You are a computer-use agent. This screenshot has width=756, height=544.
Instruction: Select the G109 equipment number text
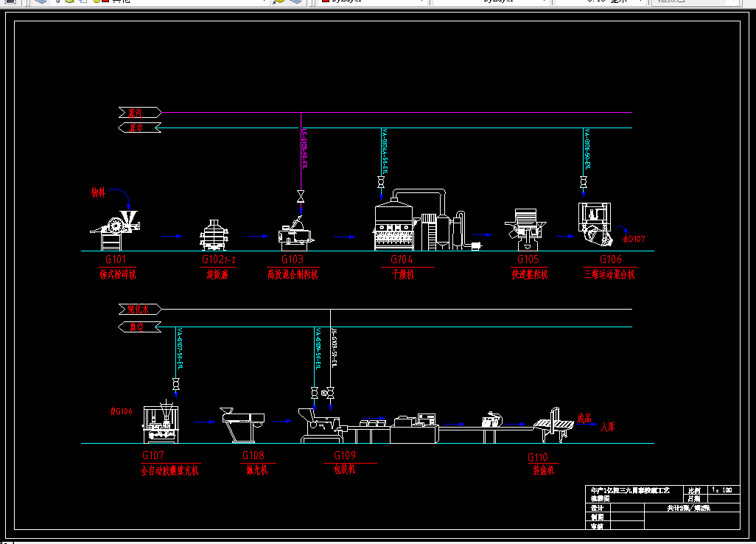345,456
